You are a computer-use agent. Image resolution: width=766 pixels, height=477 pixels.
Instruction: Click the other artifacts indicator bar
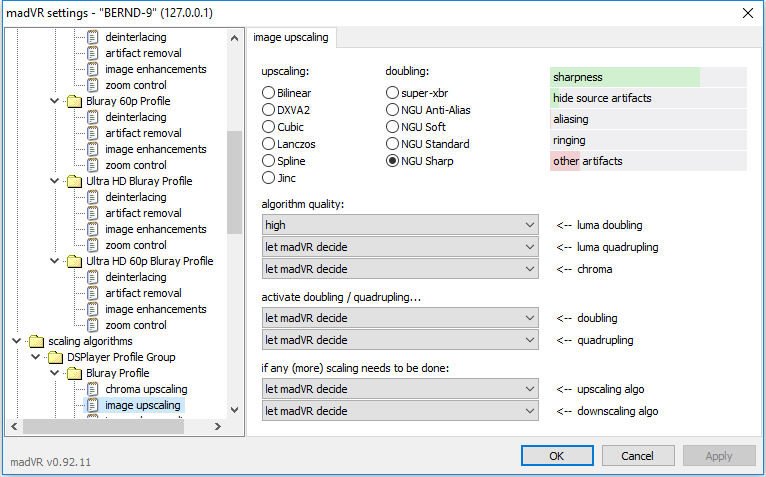pyautogui.click(x=648, y=161)
